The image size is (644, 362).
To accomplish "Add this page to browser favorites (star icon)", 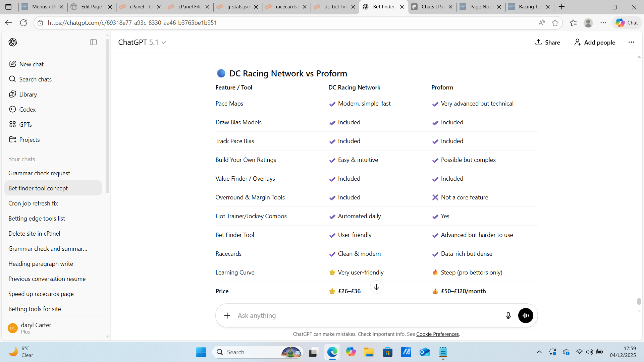I will 555,23.
